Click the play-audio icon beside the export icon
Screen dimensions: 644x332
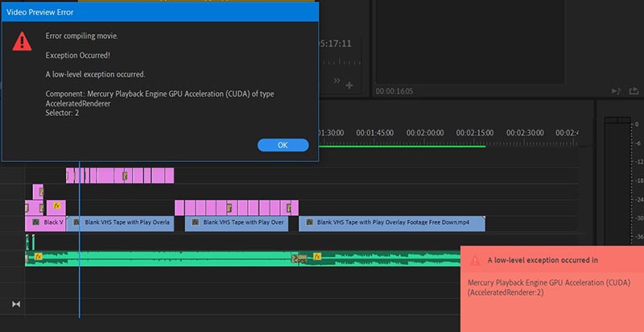pos(617,91)
